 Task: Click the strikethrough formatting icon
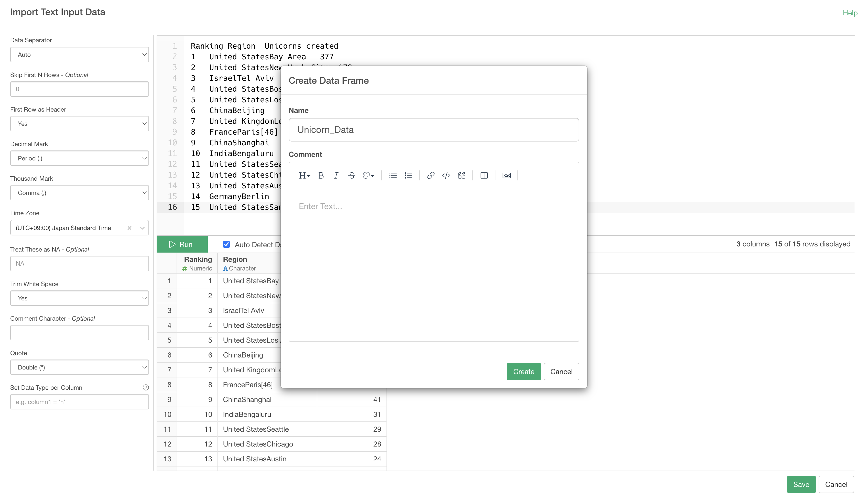(351, 176)
